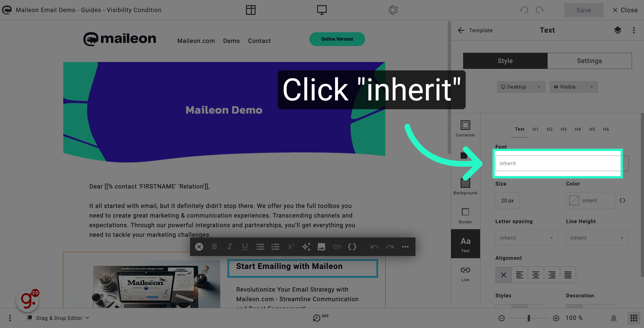
Task: Toggle superscript in text toolbar
Action: pos(291,247)
